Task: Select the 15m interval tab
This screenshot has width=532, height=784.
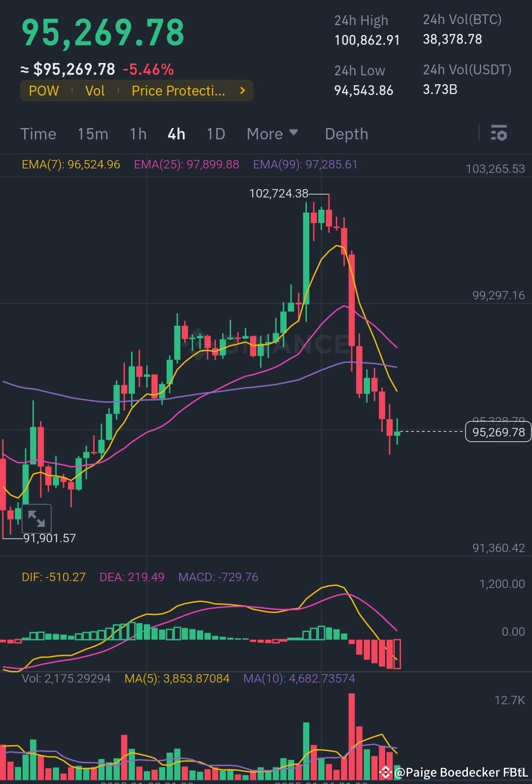Action: (93, 134)
